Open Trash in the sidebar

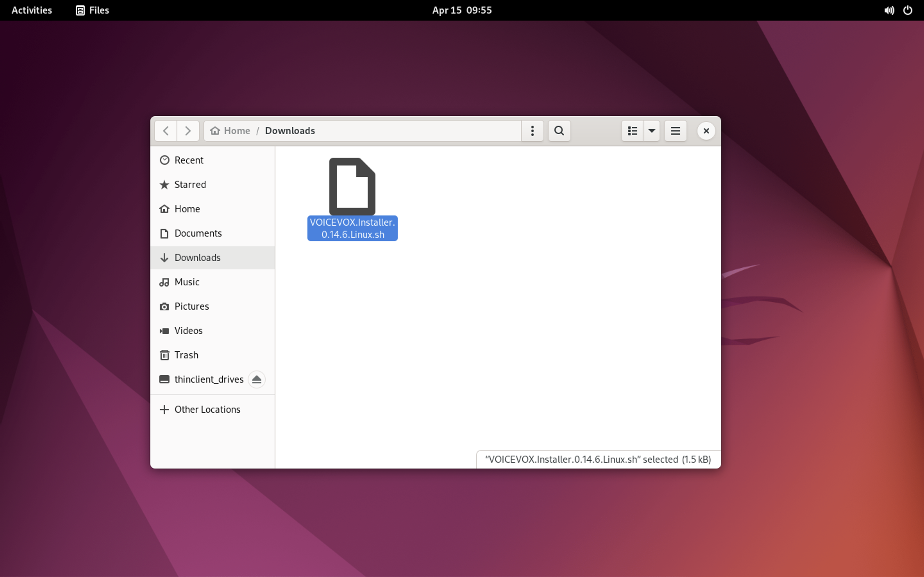click(x=186, y=355)
